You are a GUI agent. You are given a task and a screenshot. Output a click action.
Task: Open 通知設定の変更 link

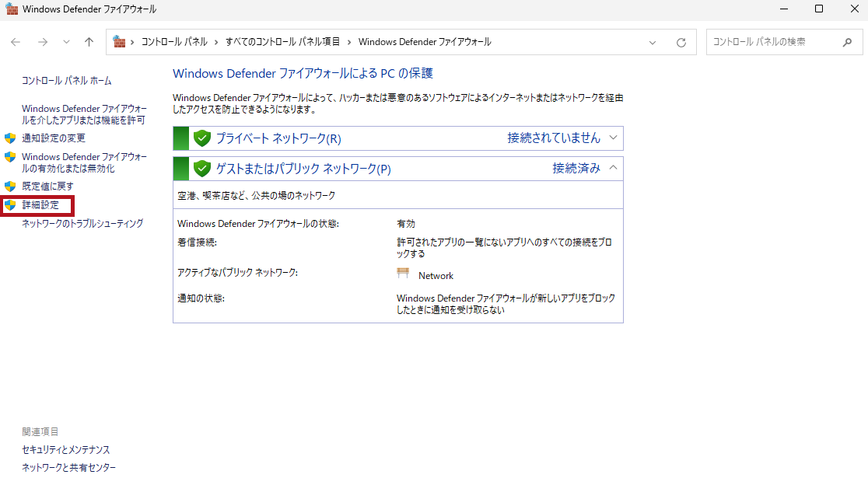[54, 138]
